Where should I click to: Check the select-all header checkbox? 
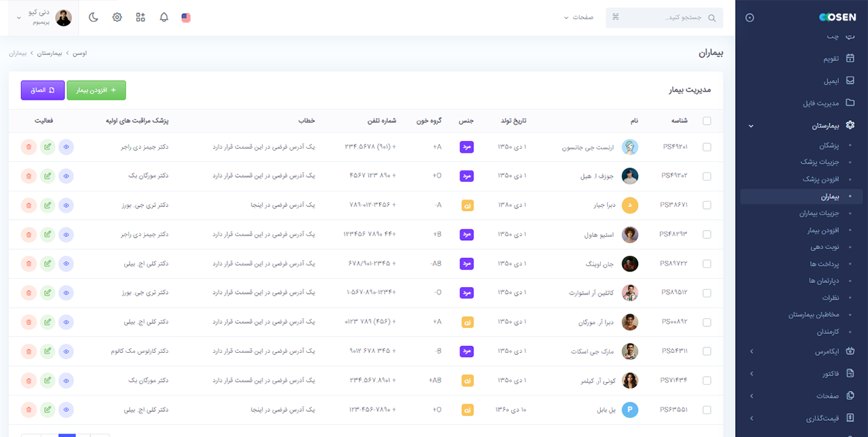[707, 121]
